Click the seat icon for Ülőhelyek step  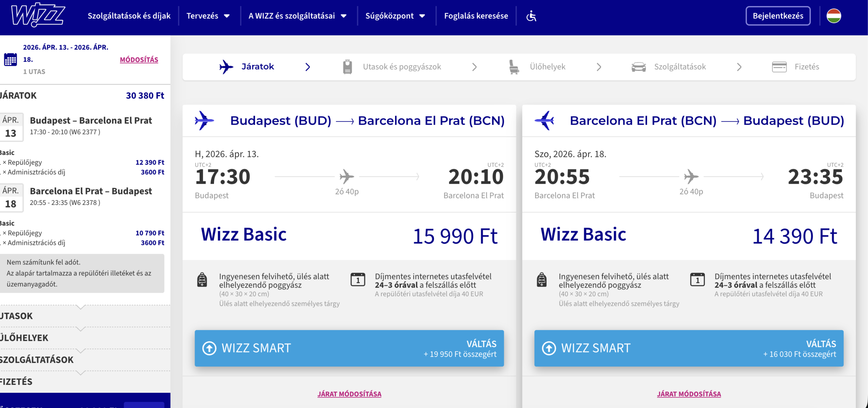[x=514, y=67]
